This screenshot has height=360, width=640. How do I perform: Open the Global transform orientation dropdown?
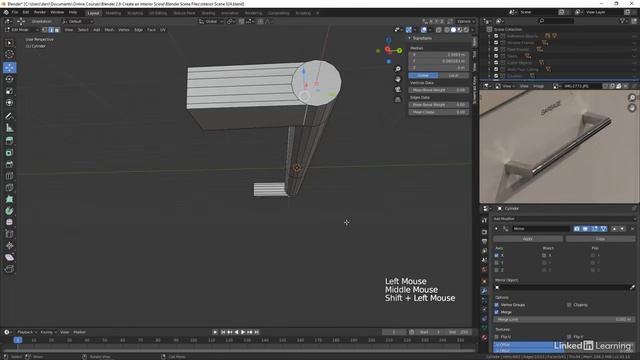tap(211, 21)
